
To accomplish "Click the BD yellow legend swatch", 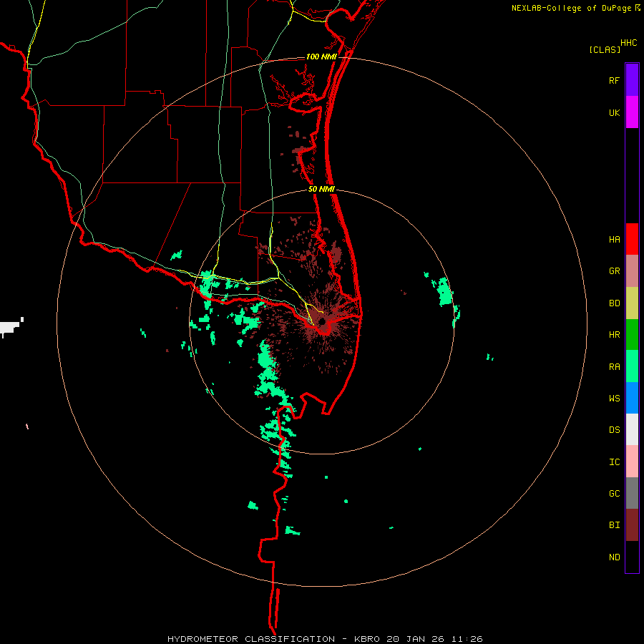I will [632, 303].
